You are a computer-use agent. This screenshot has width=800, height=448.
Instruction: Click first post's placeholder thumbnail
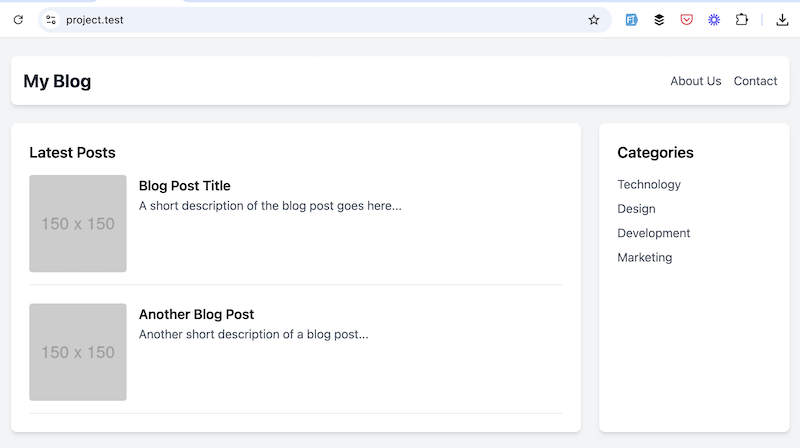click(78, 223)
